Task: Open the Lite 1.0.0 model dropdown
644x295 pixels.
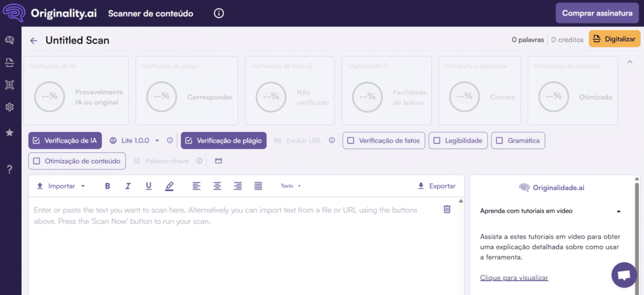Action: [x=135, y=140]
